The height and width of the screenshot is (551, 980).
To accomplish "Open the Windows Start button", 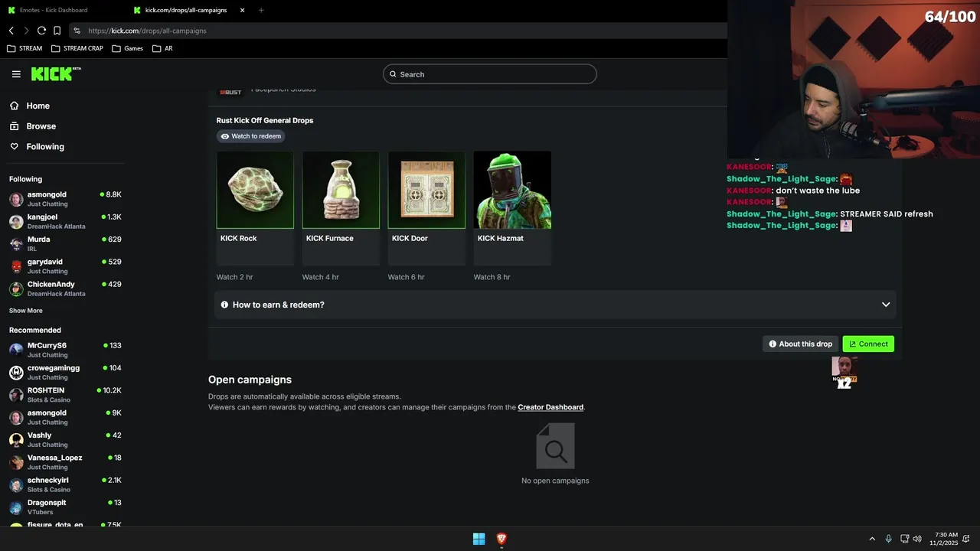I will click(x=479, y=539).
